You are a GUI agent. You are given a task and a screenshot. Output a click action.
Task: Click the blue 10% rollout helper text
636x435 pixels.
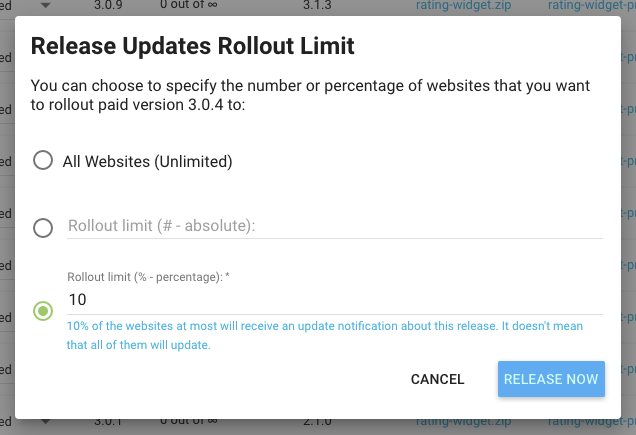(x=325, y=336)
